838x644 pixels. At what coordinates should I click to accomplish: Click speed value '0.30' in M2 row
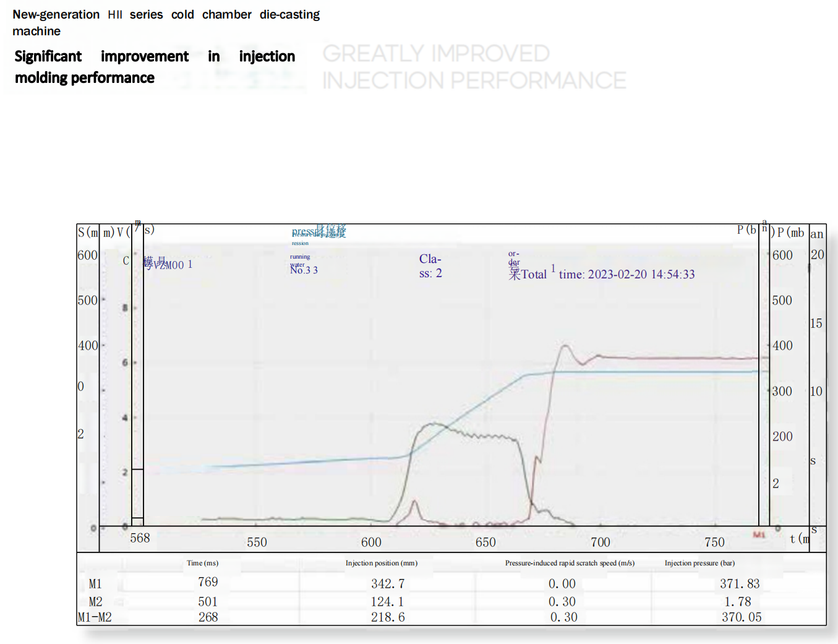click(562, 601)
